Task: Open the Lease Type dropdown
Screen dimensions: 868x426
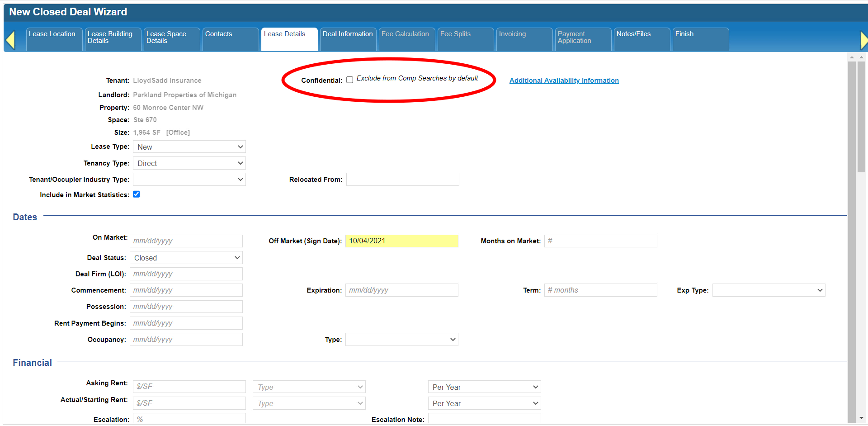Action: coord(189,147)
